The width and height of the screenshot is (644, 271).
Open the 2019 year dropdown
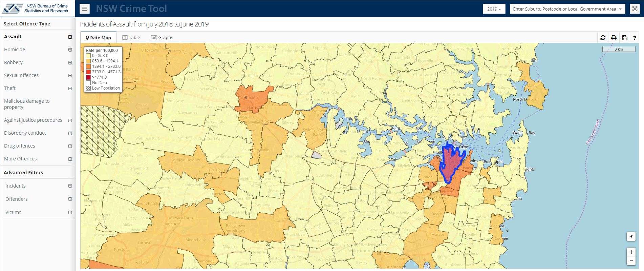tap(494, 9)
